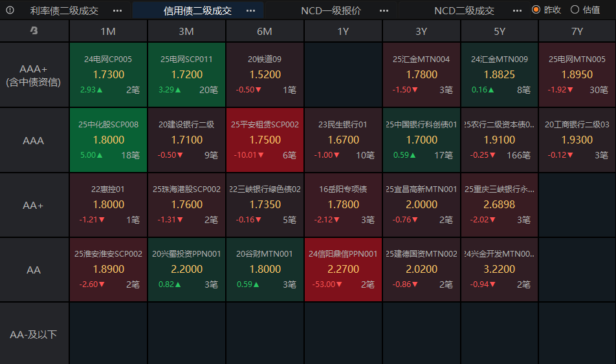
Task: Open the 25淮安淮安SCP002 bond cell
Action: click(108, 270)
